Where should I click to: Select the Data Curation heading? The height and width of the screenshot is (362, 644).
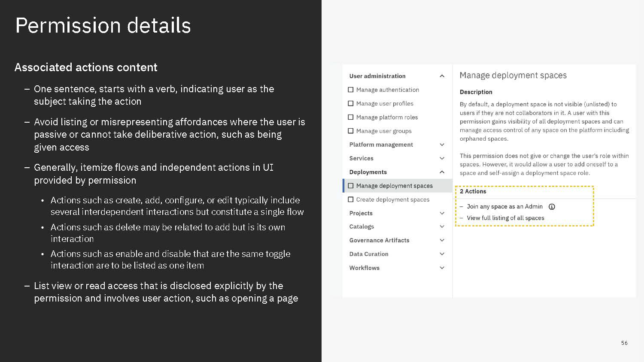pyautogui.click(x=369, y=254)
